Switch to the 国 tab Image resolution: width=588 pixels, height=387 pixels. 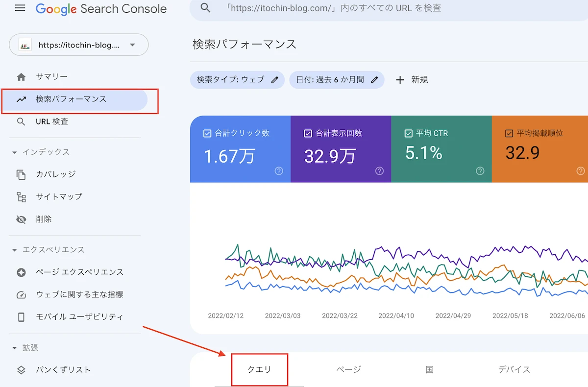pos(430,369)
